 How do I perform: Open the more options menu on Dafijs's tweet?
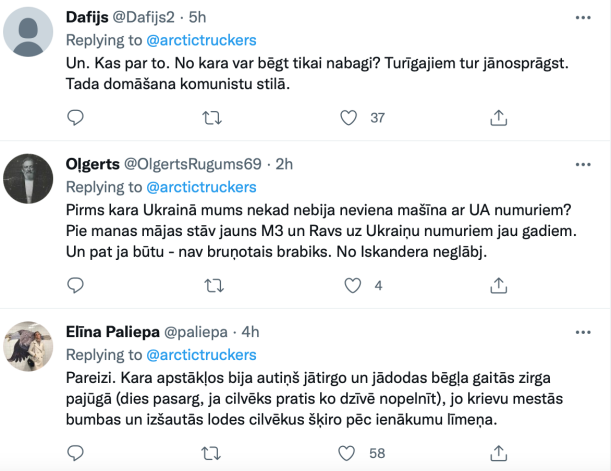[583, 17]
